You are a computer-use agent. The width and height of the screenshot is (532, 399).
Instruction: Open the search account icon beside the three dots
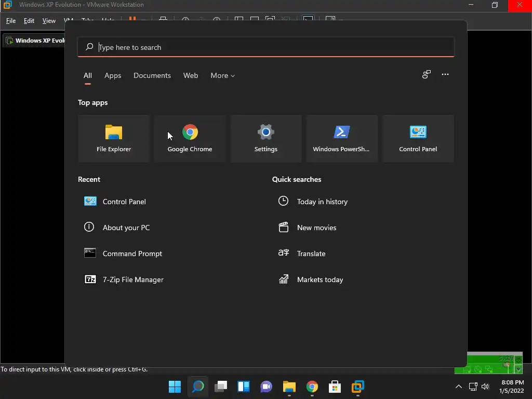pyautogui.click(x=427, y=74)
